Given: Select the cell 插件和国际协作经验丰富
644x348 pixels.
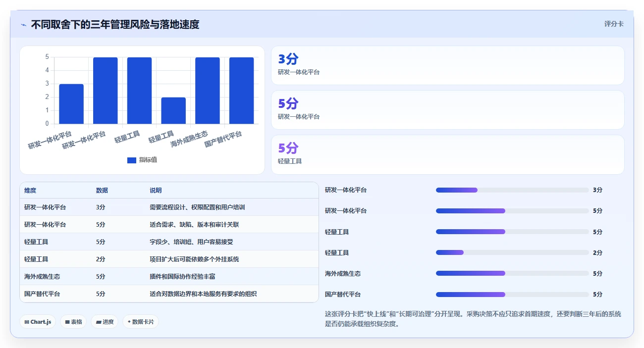Looking at the screenshot, I should point(182,277).
